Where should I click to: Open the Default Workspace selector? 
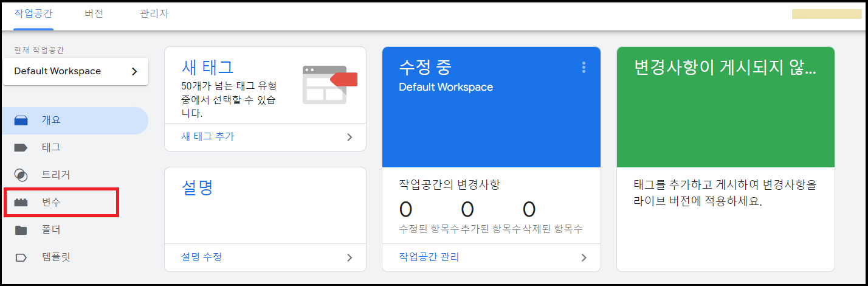coord(76,71)
